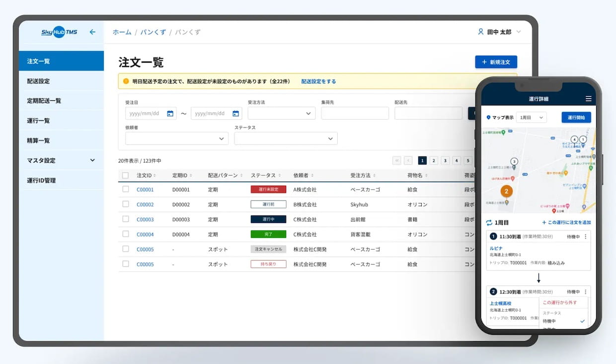Open hamburger menu in phone app
Screen dimensions: 616x364
pyautogui.click(x=589, y=99)
